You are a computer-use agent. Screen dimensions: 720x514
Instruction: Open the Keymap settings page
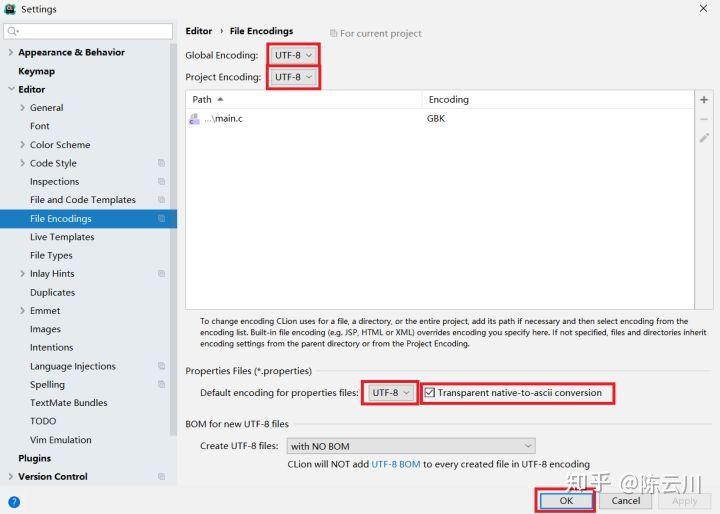[x=36, y=71]
